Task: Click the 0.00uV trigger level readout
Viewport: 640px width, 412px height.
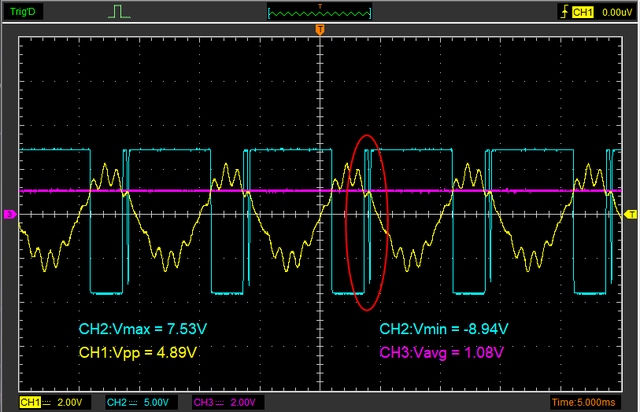Action: tap(616, 12)
